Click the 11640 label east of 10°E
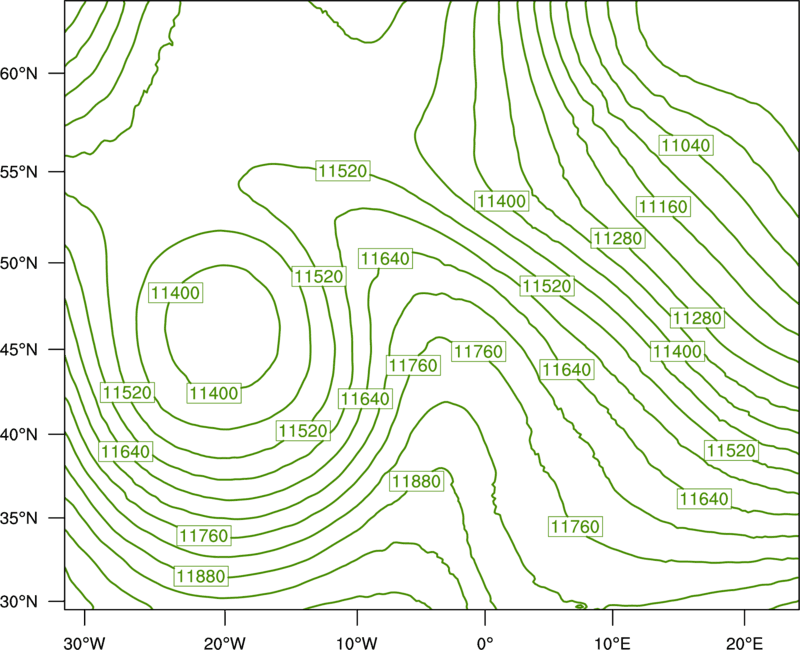This screenshot has width=800, height=650. [704, 498]
